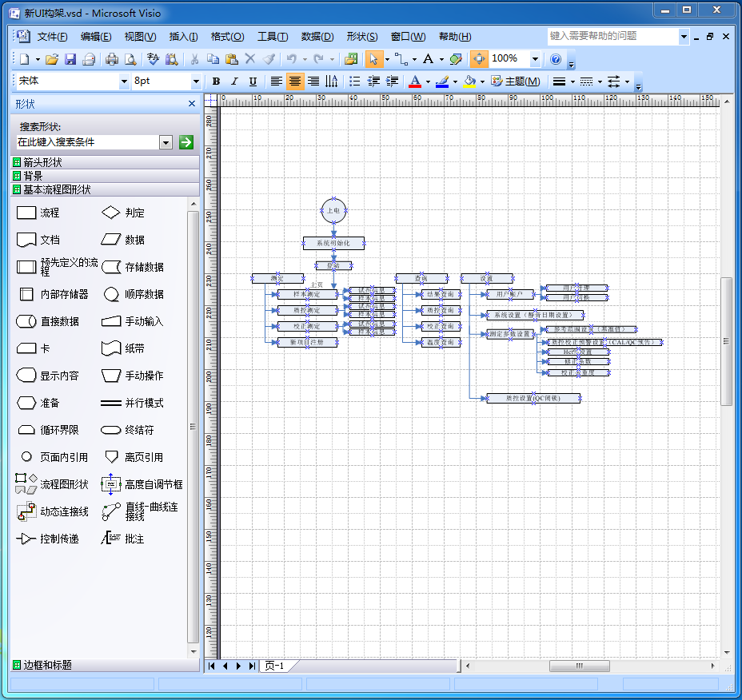Toggle center text alignment
The image size is (742, 700).
295,82
